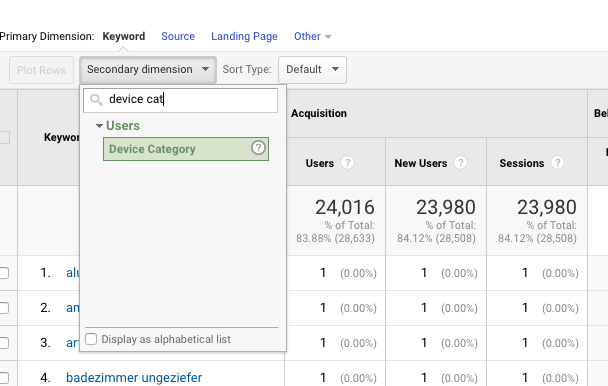This screenshot has width=608, height=386.
Task: Sort by Sessions column header
Action: point(522,163)
